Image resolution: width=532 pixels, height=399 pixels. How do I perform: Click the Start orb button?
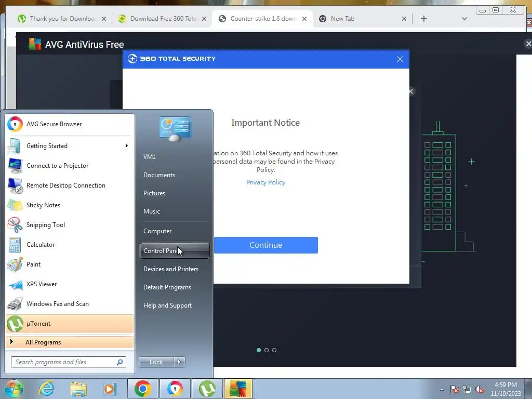pos(14,389)
